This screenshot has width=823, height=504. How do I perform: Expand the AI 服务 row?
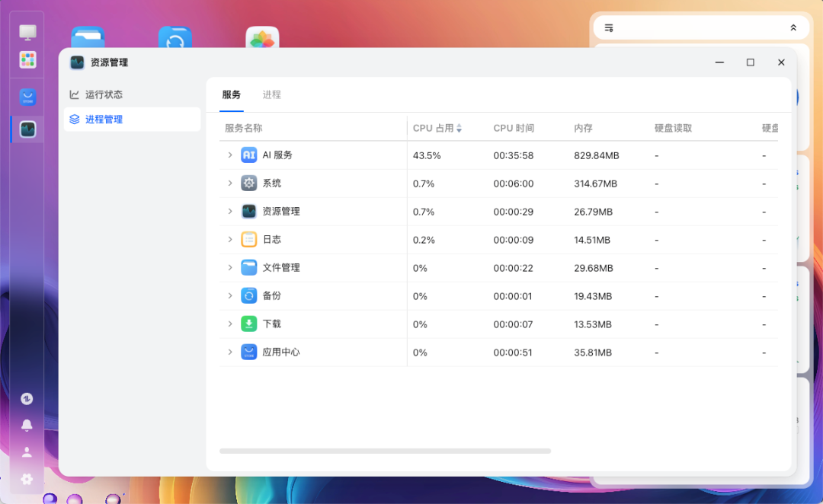click(230, 155)
